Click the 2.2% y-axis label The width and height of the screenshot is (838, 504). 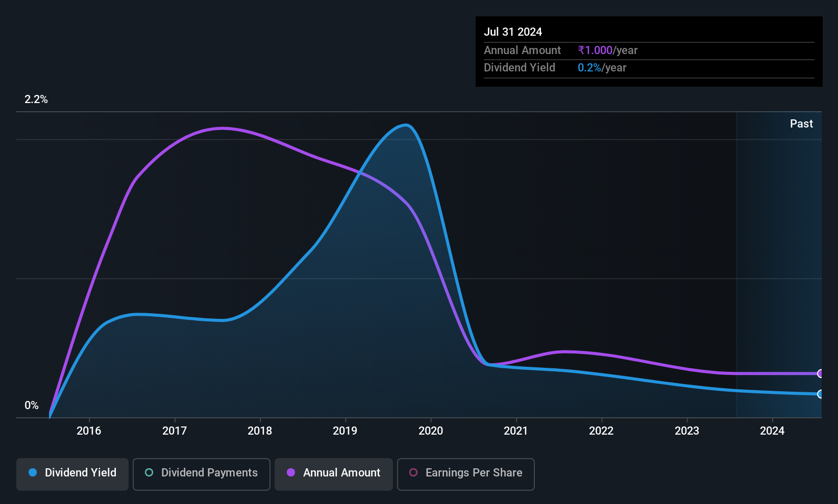point(36,99)
